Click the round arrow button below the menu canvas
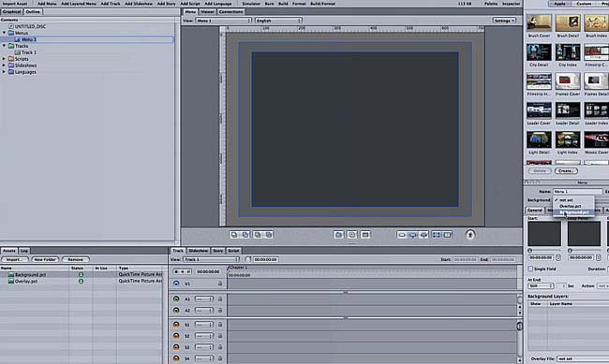 click(x=470, y=234)
